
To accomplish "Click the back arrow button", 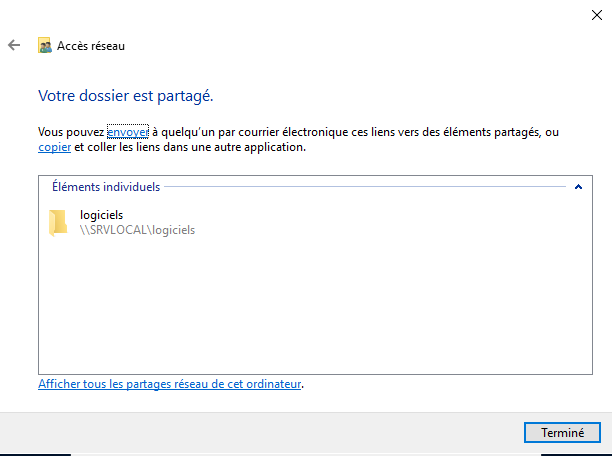I will 13,45.
